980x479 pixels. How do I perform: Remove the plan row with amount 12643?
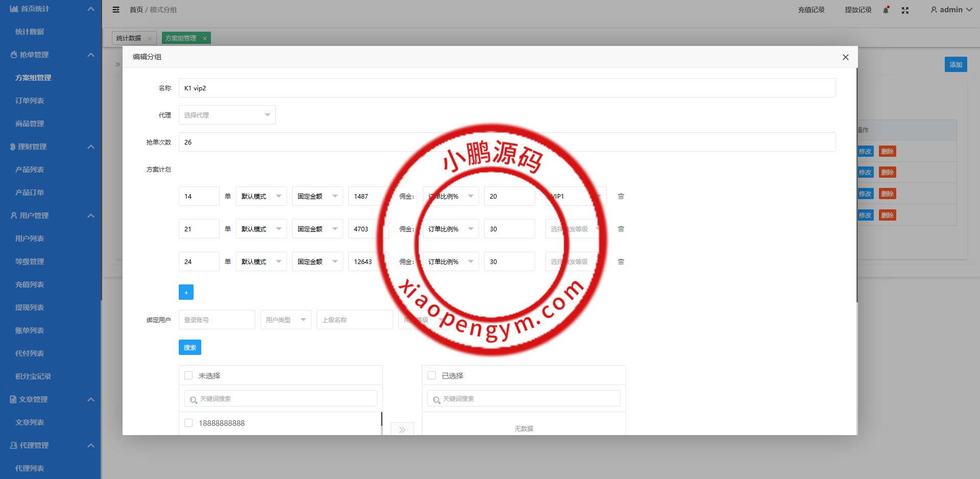pos(621,261)
